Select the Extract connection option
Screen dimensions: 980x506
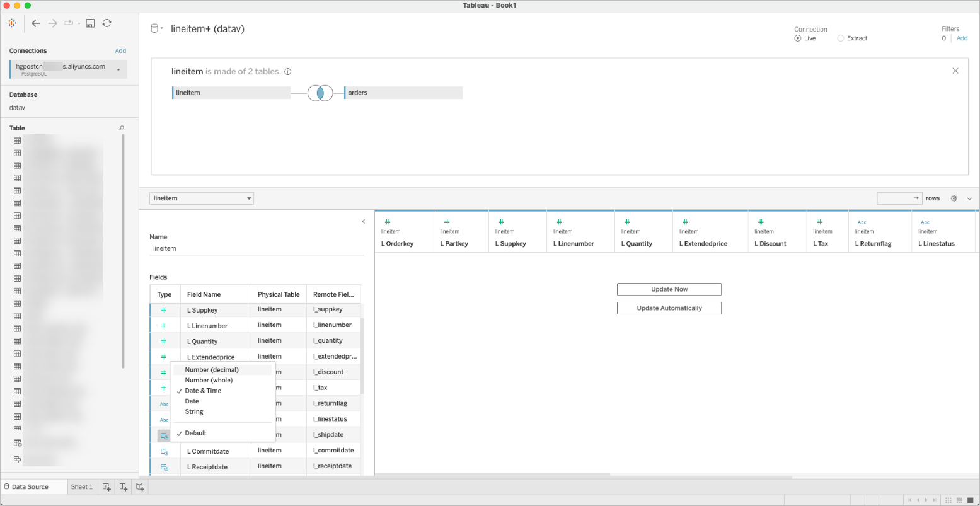point(841,38)
